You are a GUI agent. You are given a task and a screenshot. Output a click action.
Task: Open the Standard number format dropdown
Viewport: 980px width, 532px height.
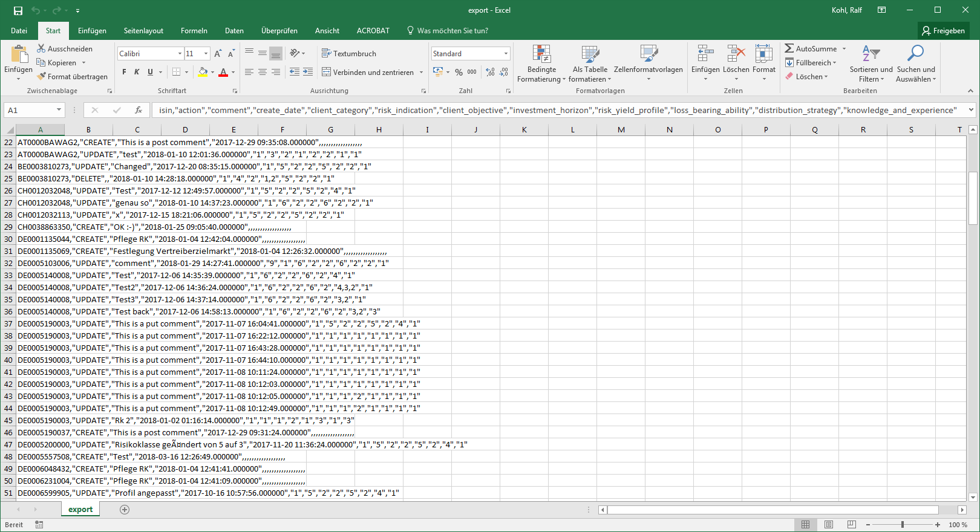click(506, 54)
